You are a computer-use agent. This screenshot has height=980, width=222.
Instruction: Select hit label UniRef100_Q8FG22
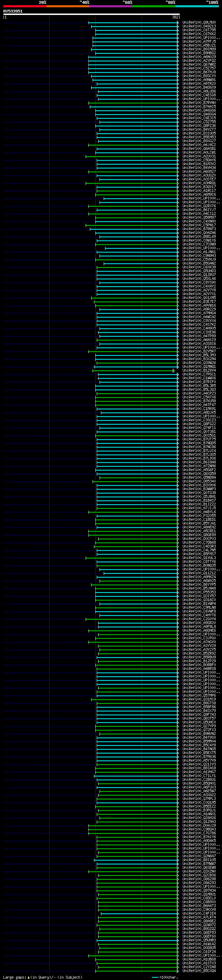coord(199,424)
